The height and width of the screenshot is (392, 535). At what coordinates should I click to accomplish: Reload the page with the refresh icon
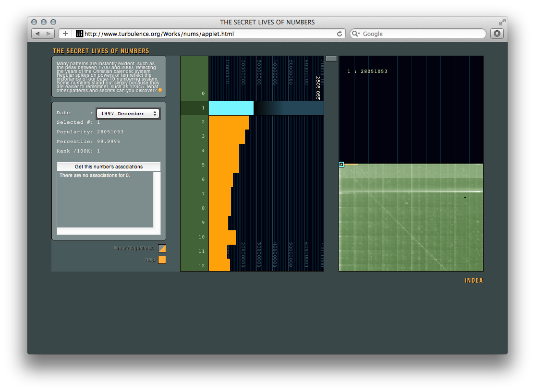[340, 34]
